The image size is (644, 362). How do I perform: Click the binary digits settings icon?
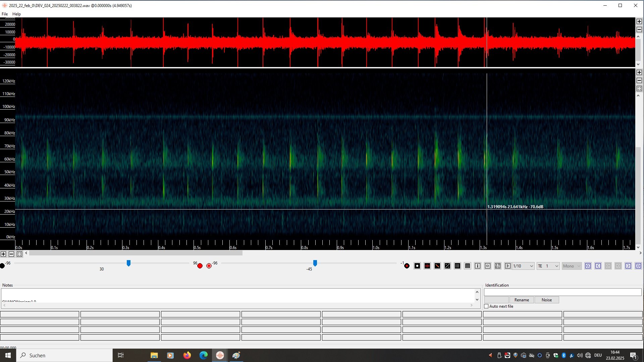click(x=497, y=266)
